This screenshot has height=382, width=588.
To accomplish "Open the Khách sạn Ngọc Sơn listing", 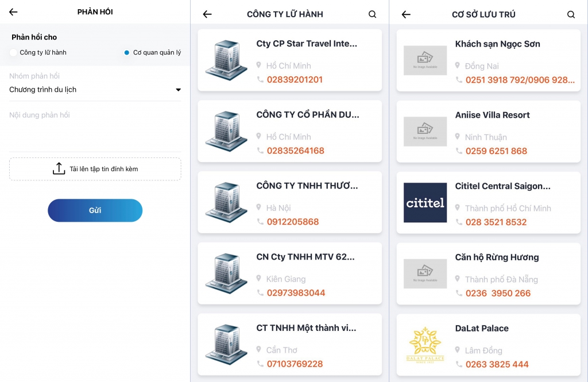I will click(497, 44).
